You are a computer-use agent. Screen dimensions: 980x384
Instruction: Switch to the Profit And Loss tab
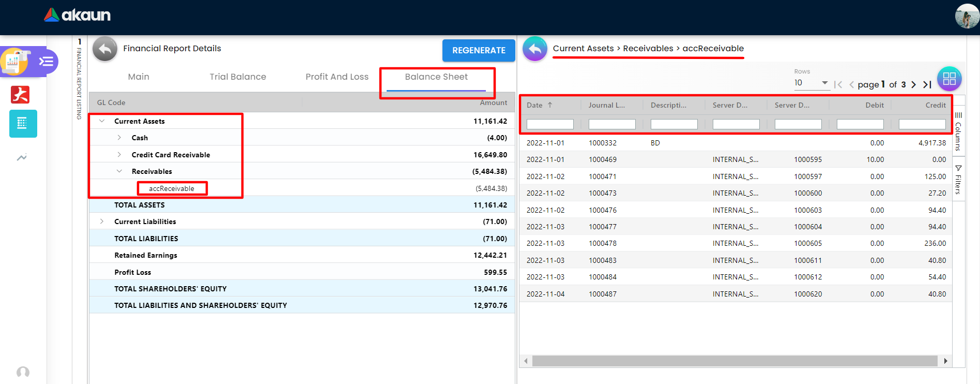click(337, 77)
